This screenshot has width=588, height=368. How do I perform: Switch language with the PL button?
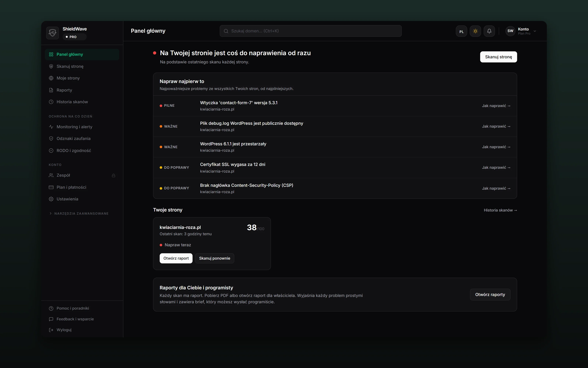[461, 31]
